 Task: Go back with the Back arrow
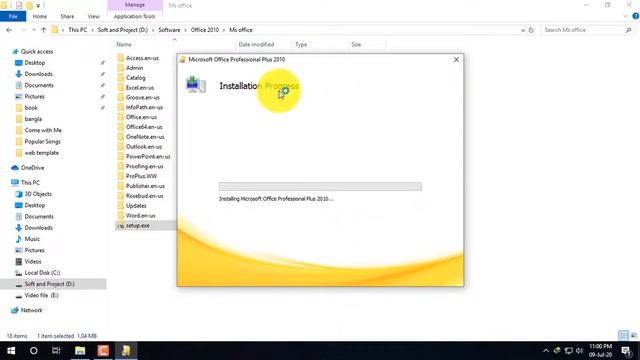9,30
